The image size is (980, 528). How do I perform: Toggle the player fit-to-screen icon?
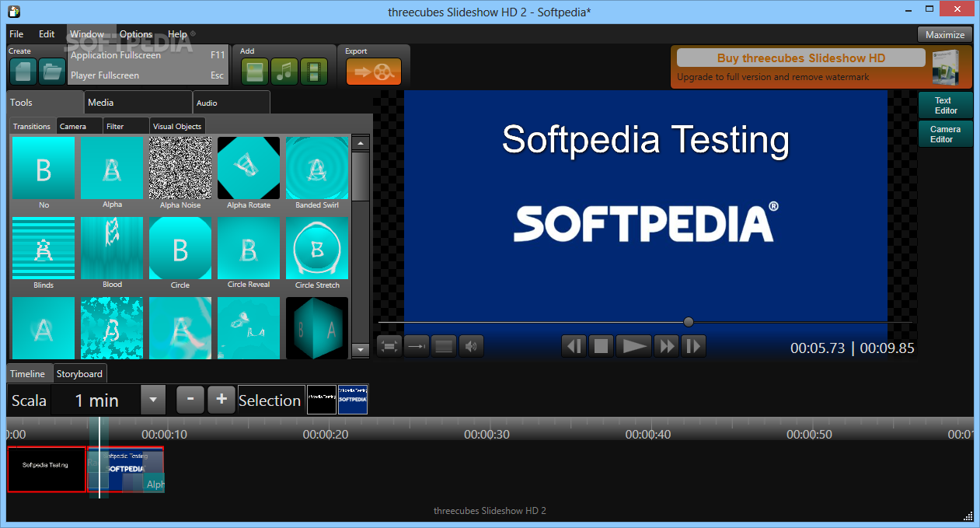[x=389, y=346]
